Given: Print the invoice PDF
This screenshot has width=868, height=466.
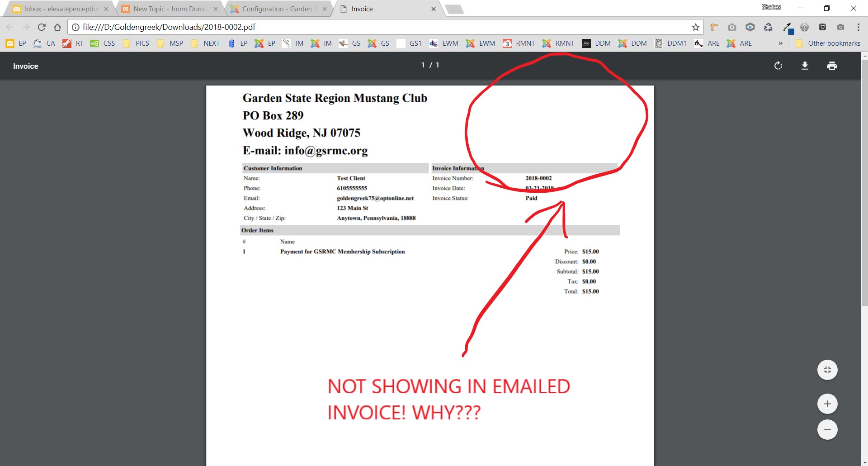Looking at the screenshot, I should (x=832, y=66).
